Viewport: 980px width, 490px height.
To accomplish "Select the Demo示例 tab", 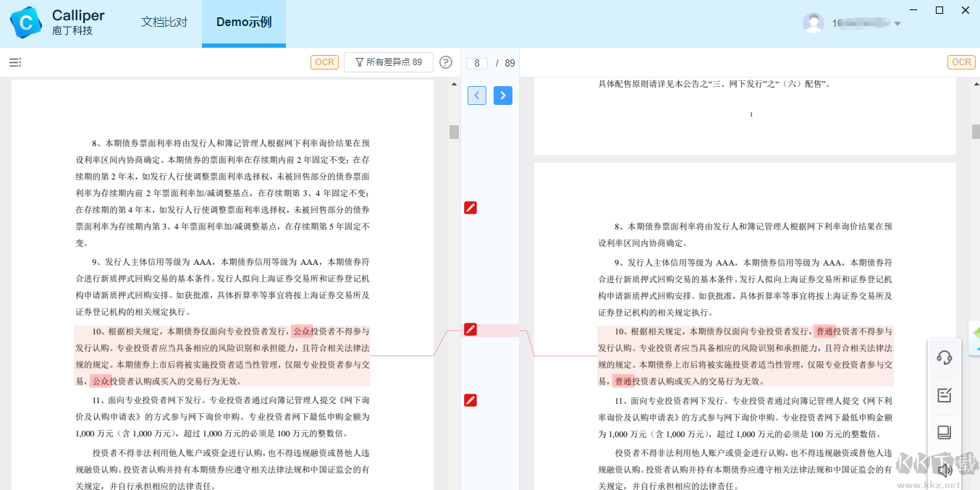I will [x=244, y=22].
